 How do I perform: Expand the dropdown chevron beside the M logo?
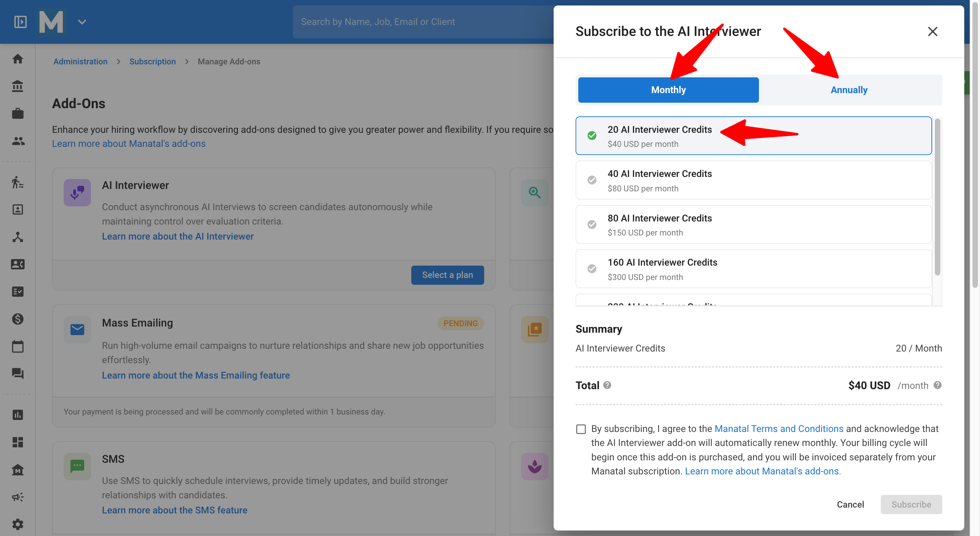click(x=82, y=22)
